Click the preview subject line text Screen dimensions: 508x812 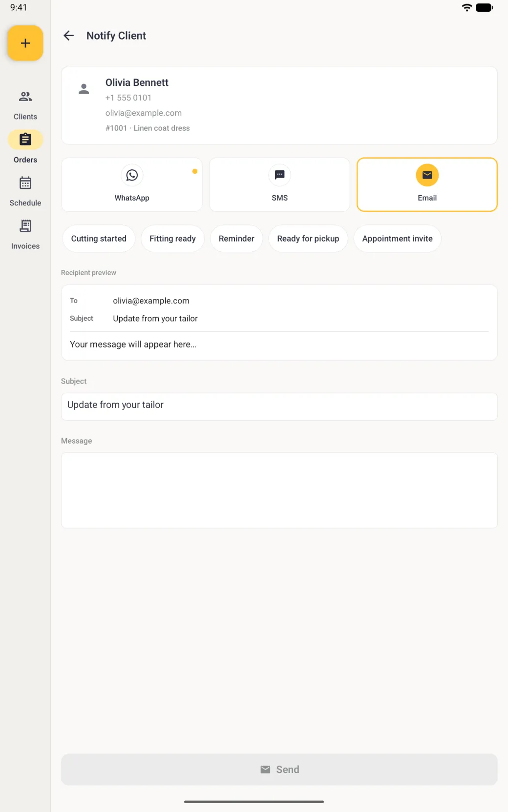(x=155, y=318)
